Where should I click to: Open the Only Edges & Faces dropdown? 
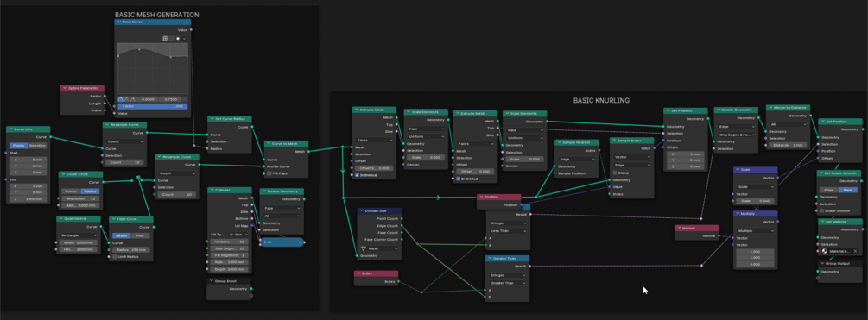736,135
